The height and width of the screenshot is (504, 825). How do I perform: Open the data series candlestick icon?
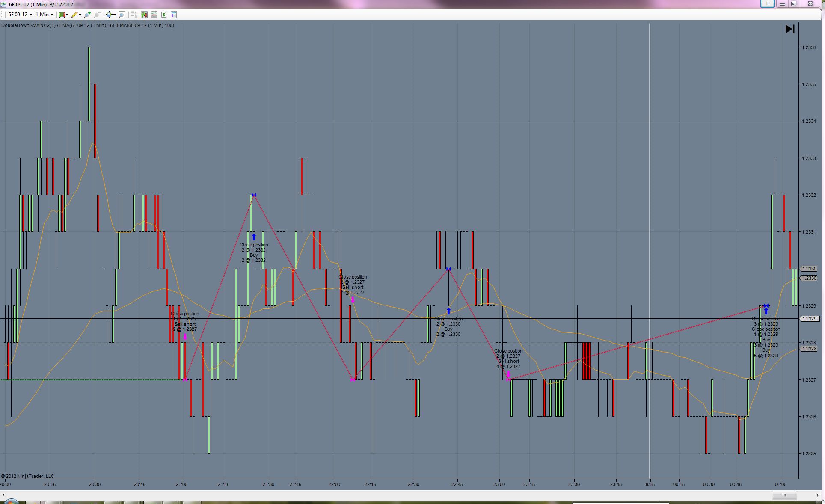click(x=144, y=15)
